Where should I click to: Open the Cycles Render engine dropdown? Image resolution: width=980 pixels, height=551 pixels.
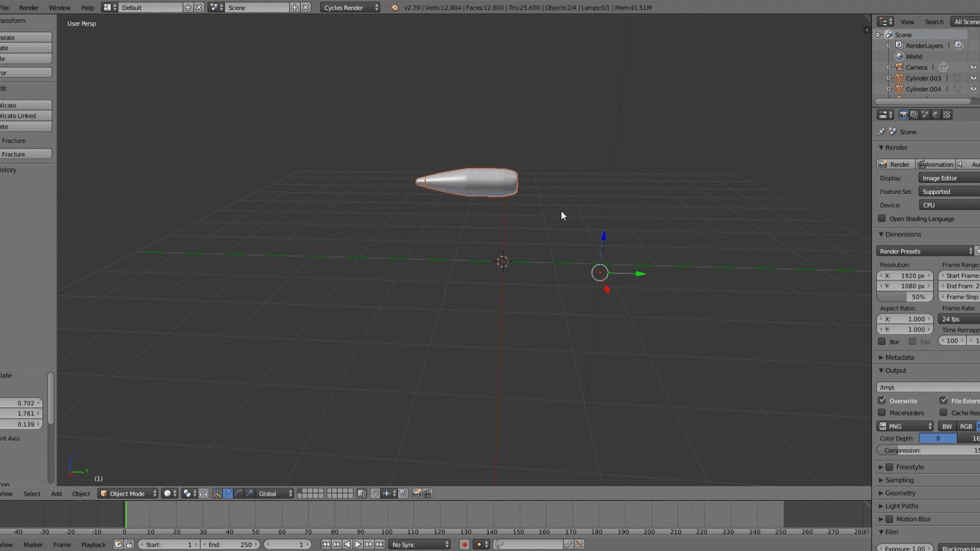350,8
